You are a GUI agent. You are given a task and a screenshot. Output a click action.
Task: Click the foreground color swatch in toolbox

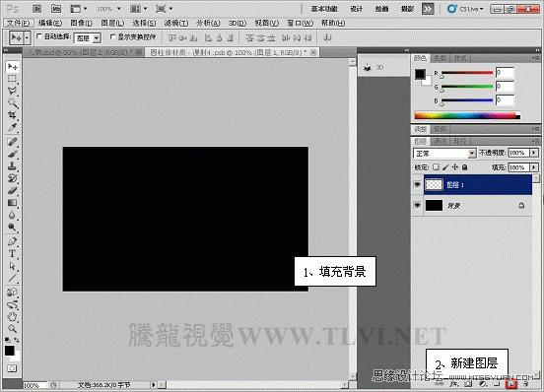click(10, 351)
